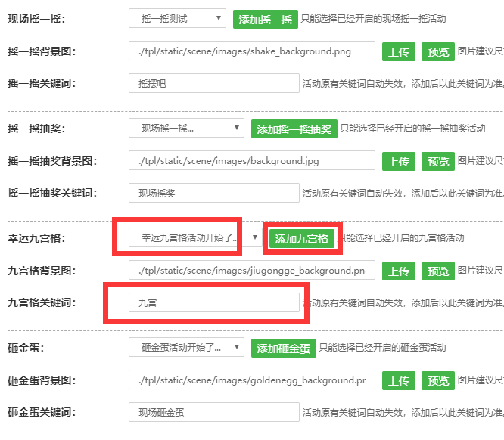This screenshot has width=504, height=440.
Task: Click the 摇一摇抽奖背景图 path field
Action: pyautogui.click(x=251, y=161)
